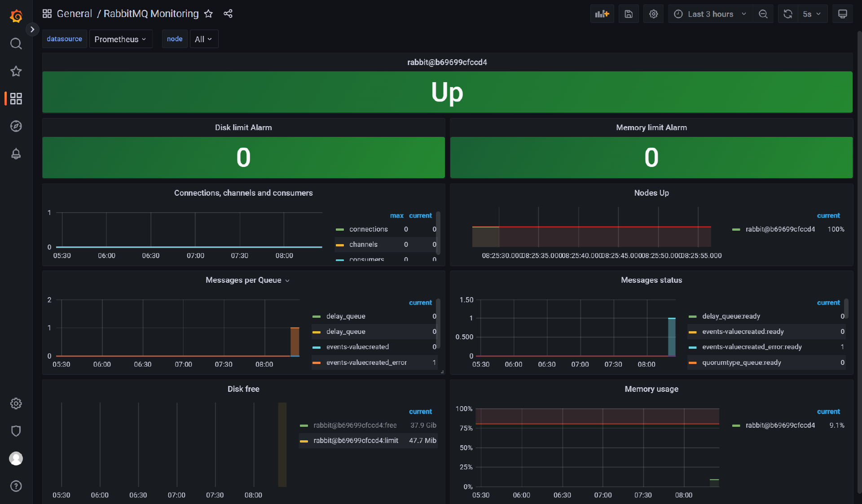Screen dimensions: 862x504
Task: Toggle events-valuecreated_error series visibility
Action: (x=366, y=362)
